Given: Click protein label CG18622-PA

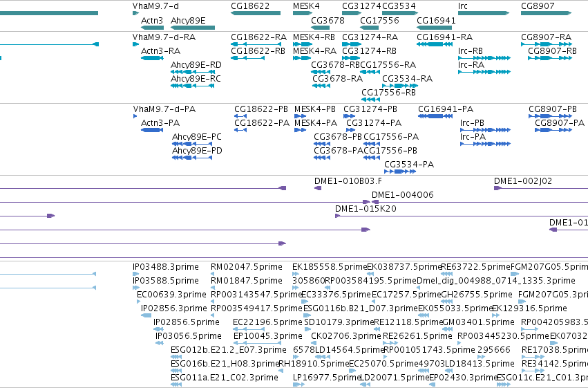Looking at the screenshot, I should click(x=262, y=123).
